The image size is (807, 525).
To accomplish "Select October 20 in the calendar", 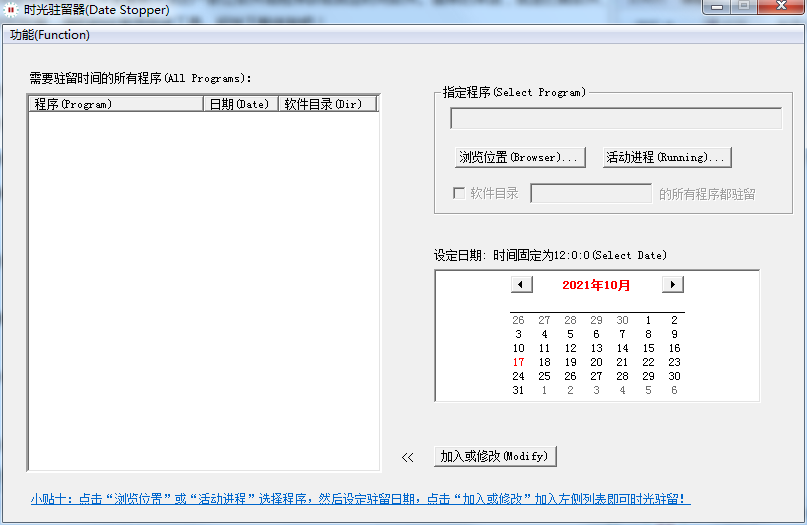I will point(597,362).
